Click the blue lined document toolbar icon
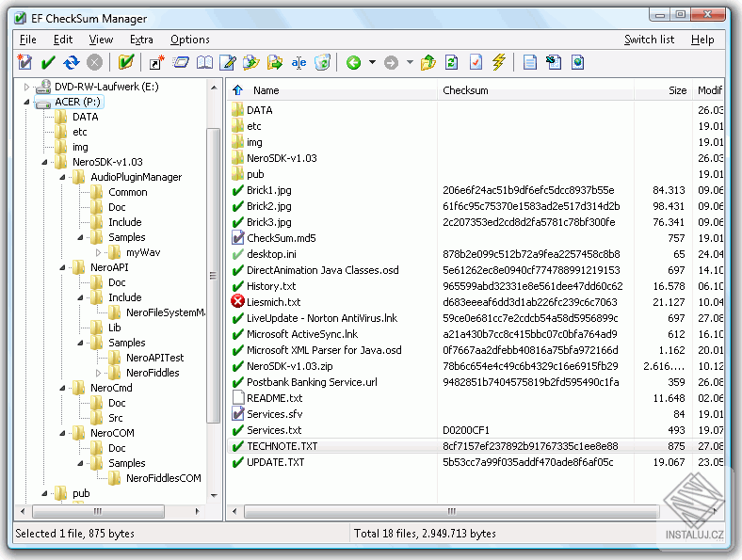The image size is (742, 560). 530,62
